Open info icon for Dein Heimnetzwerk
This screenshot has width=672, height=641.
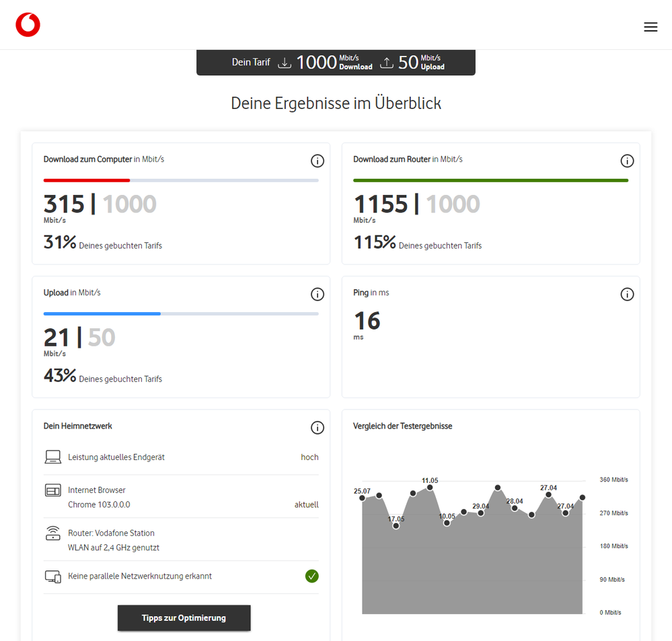(x=317, y=428)
